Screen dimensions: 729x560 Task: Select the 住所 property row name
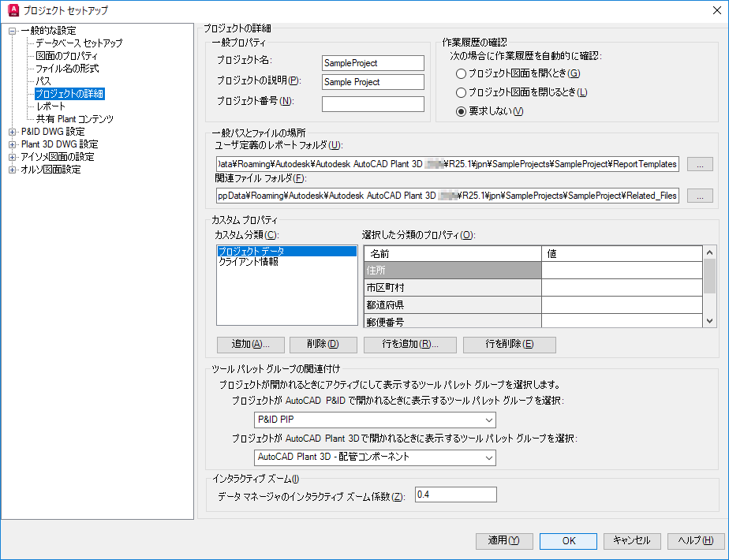coord(453,270)
